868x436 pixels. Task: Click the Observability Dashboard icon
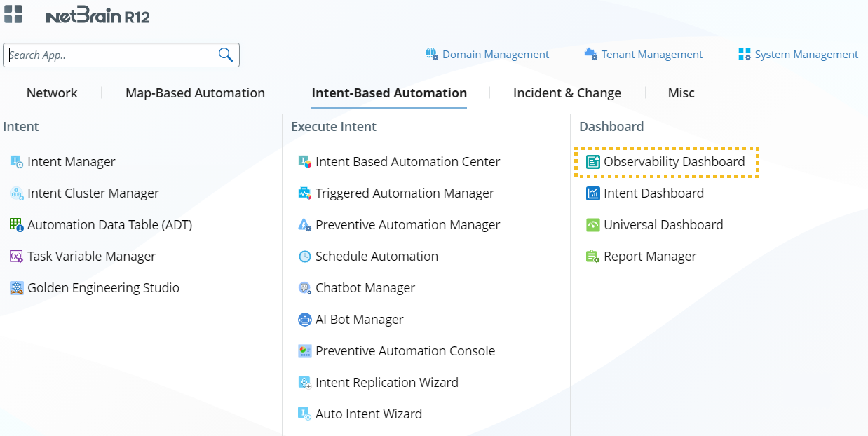pos(593,162)
